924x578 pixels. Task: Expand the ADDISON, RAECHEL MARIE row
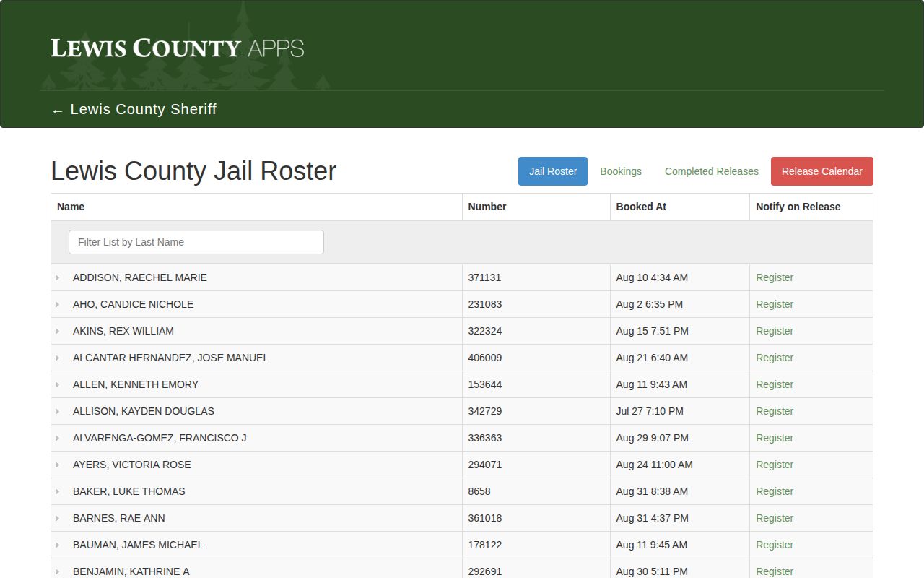coord(58,277)
